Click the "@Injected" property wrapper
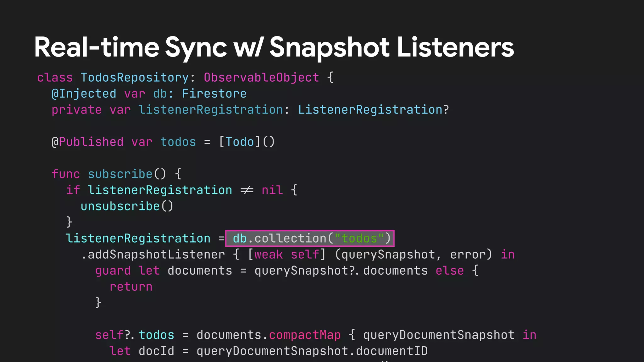Image resolution: width=644 pixels, height=362 pixels. pos(84,94)
